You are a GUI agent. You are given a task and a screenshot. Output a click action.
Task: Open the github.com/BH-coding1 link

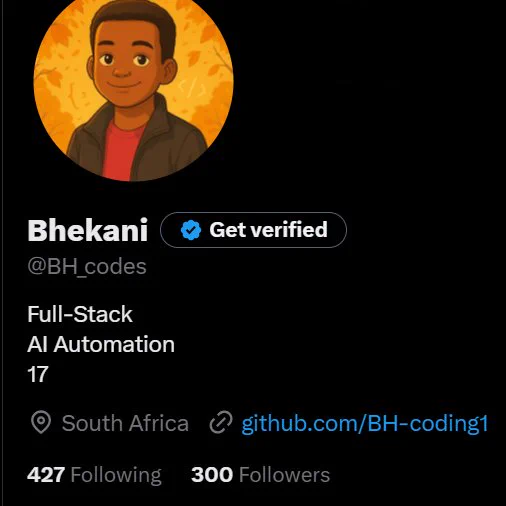click(365, 424)
